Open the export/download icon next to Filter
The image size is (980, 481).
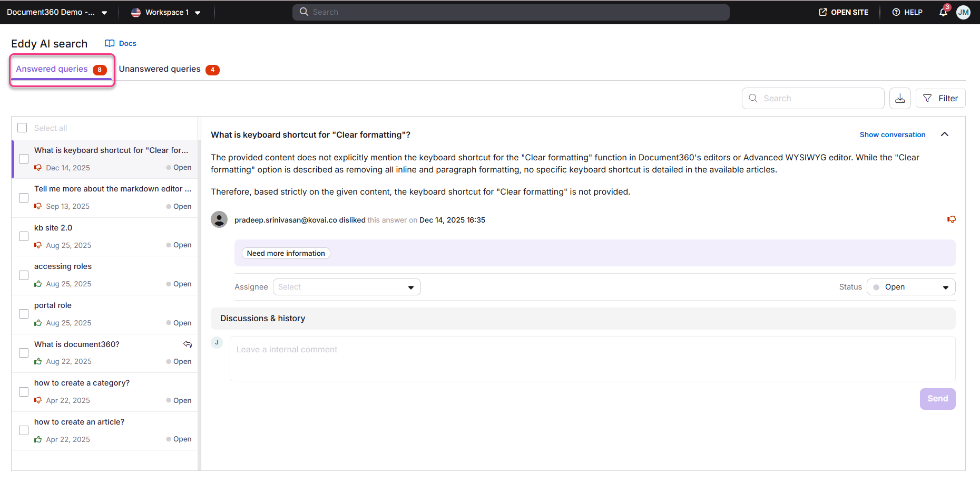(x=900, y=98)
